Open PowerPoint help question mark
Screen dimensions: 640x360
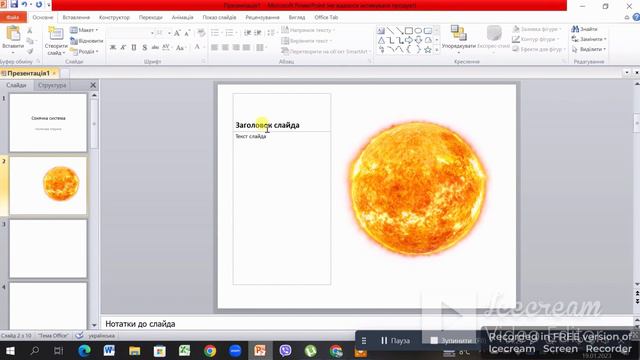click(636, 17)
